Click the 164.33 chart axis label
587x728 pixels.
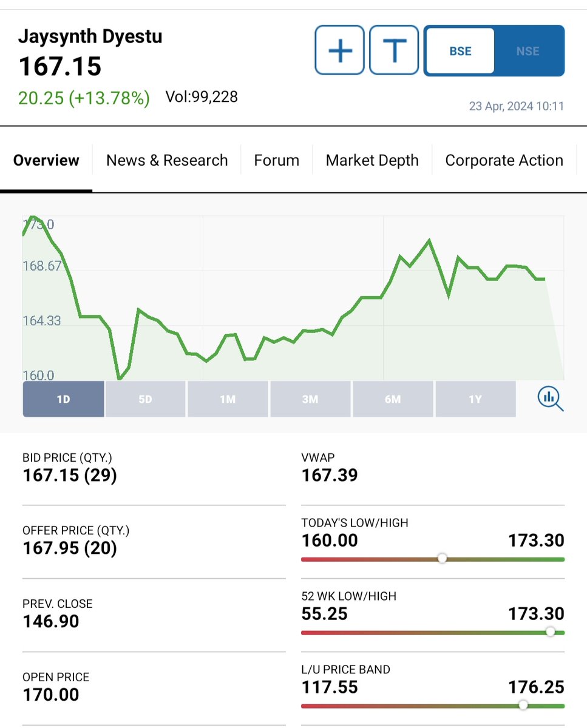tap(42, 320)
